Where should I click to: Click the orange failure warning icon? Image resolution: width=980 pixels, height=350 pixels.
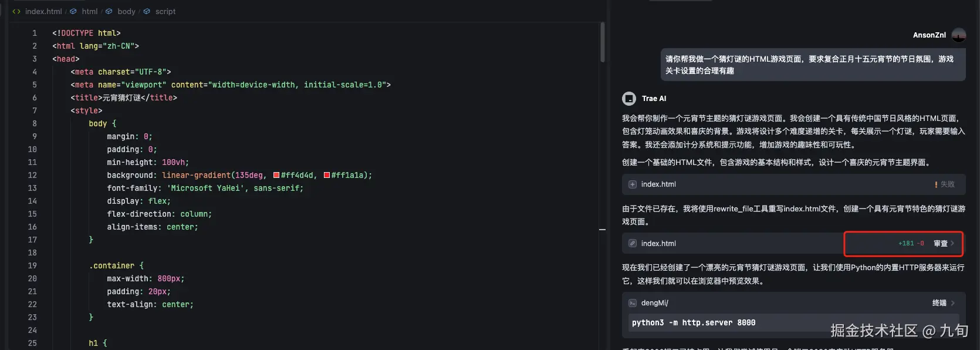pos(936,184)
